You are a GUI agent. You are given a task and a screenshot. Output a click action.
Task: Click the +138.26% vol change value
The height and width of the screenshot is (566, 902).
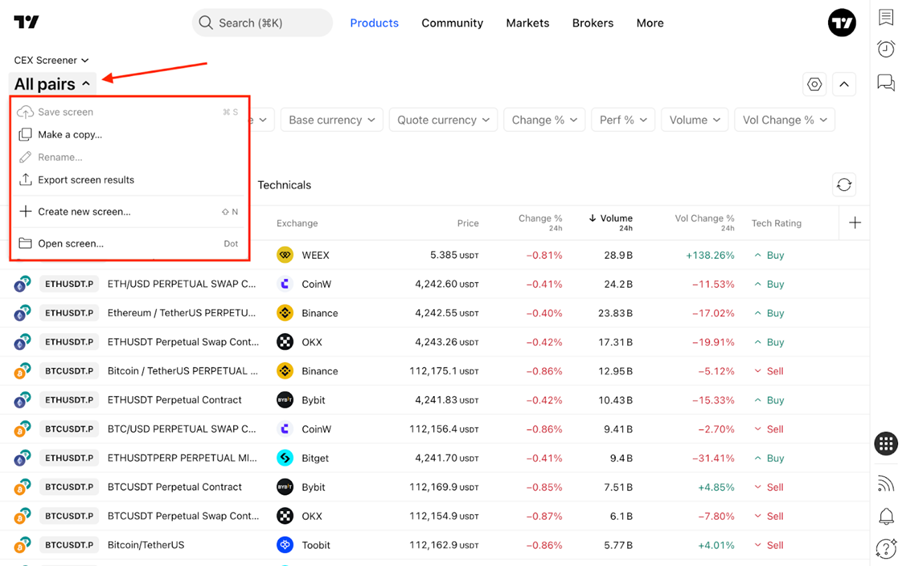click(x=710, y=255)
